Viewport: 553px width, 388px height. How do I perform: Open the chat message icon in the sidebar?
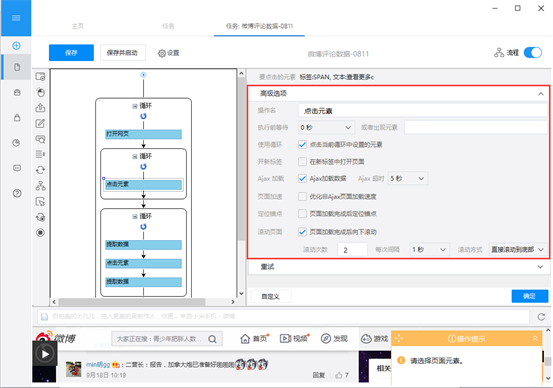click(x=17, y=168)
